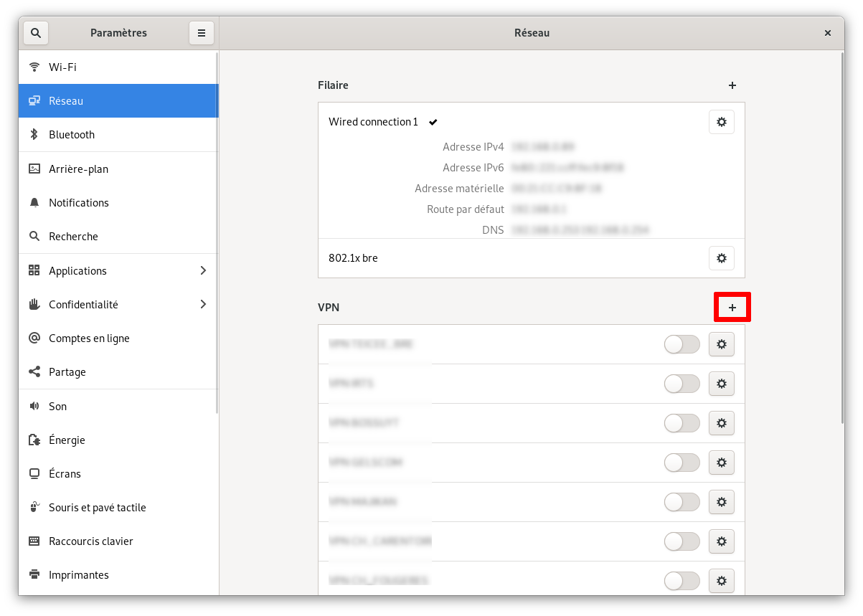Open settings gear for 802.1x bre

click(722, 258)
